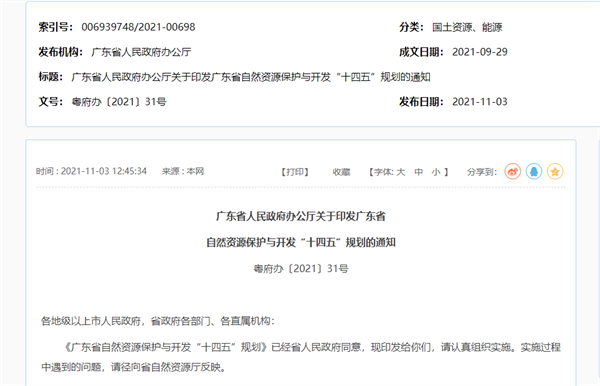Click the title row in metadata box
600x386 pixels.
pos(235,77)
